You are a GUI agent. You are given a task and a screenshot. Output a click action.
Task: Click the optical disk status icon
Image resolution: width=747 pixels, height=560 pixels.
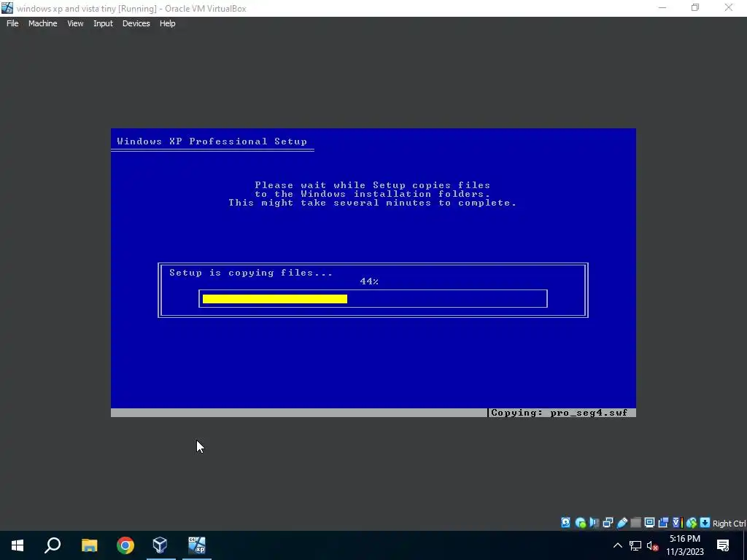580,523
